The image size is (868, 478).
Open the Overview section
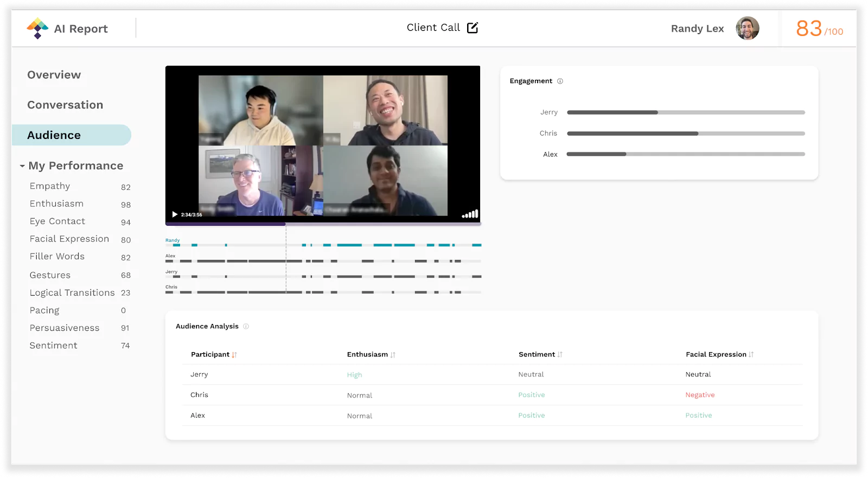[x=54, y=75]
